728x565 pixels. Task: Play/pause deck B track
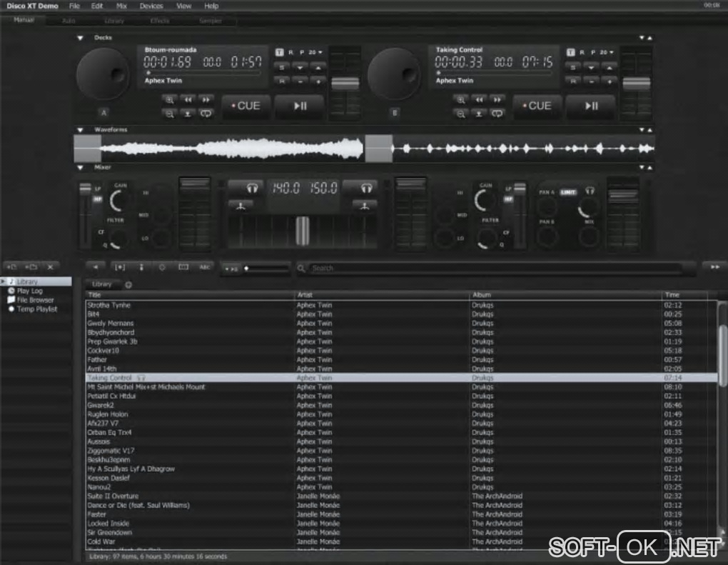pos(591,106)
